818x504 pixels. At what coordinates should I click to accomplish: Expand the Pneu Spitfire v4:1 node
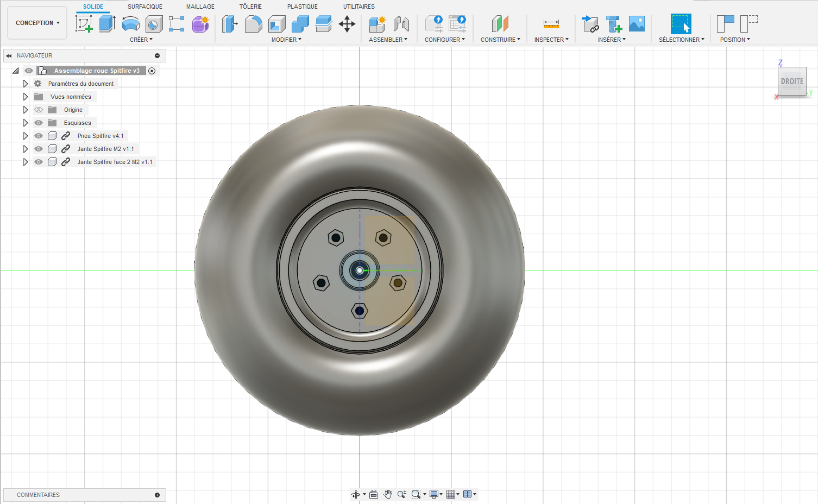pos(25,136)
